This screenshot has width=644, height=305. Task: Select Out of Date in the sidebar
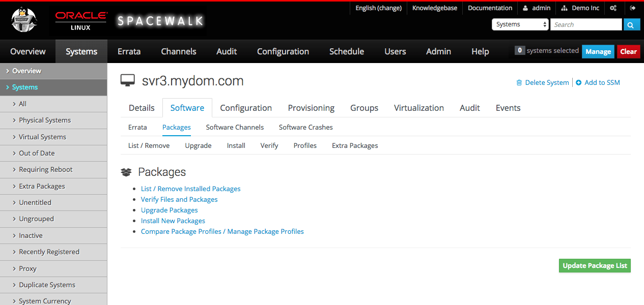(x=53, y=153)
